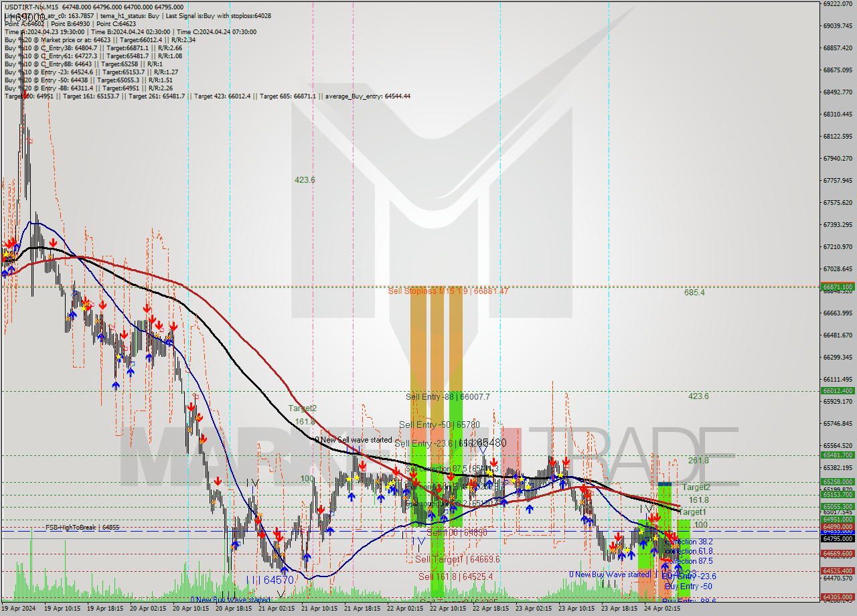The image size is (857, 616).
Task: Click the 'average_Buy_entry: 64544.44' text
Action: [368, 96]
